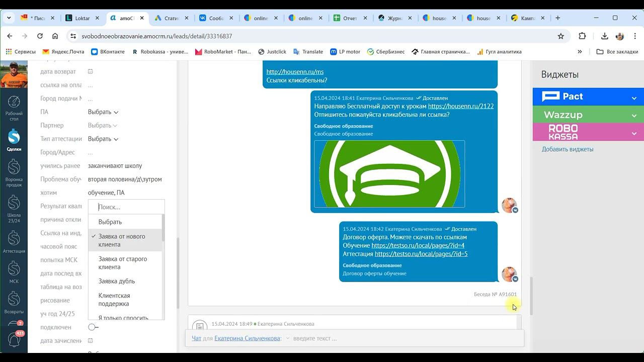Click the browser address bar URL

157,36
